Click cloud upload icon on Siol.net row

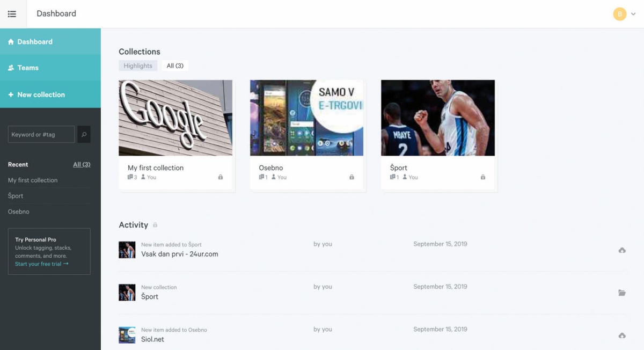coord(622,336)
